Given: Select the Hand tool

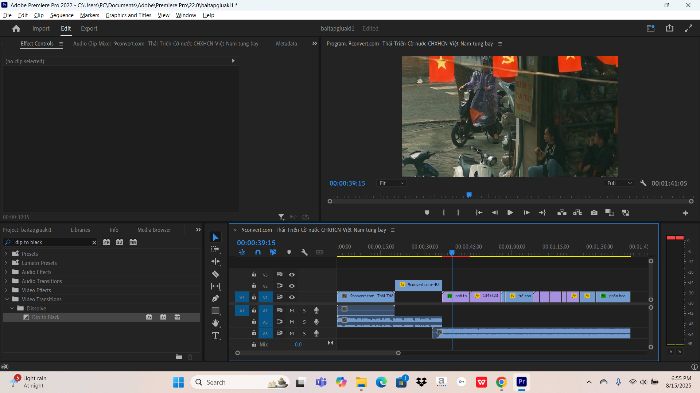Looking at the screenshot, I should point(215,323).
